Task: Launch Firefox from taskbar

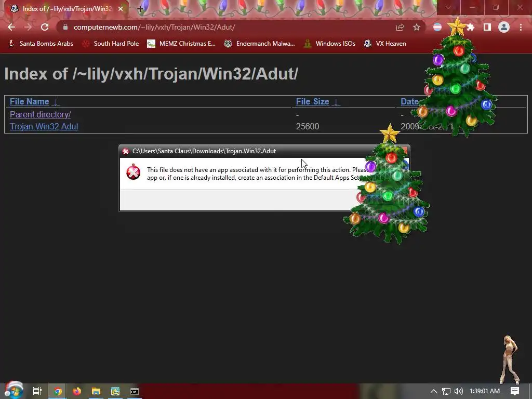Action: click(77, 391)
